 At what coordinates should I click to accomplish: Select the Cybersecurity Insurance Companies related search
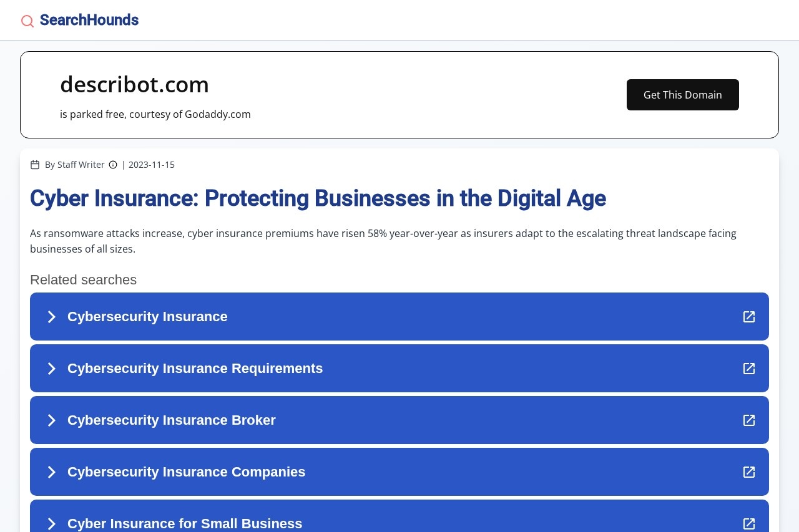[x=187, y=472]
